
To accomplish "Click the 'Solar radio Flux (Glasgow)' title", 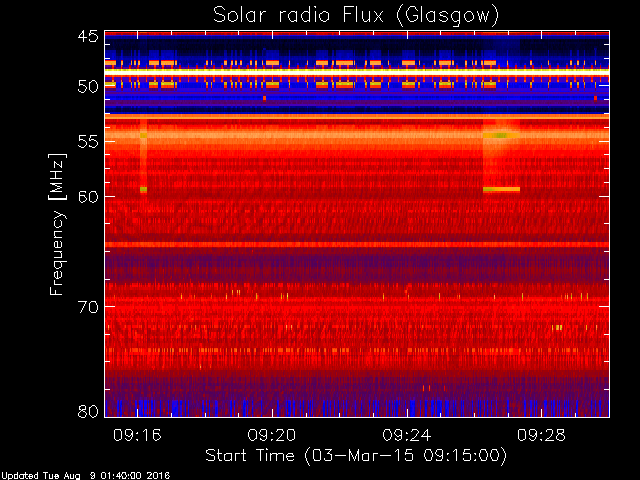I will pyautogui.click(x=356, y=16).
